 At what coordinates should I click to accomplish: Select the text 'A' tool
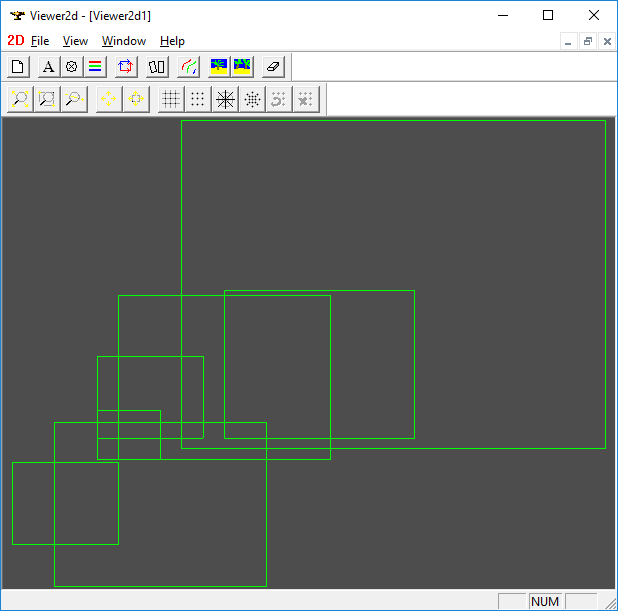pyautogui.click(x=48, y=67)
